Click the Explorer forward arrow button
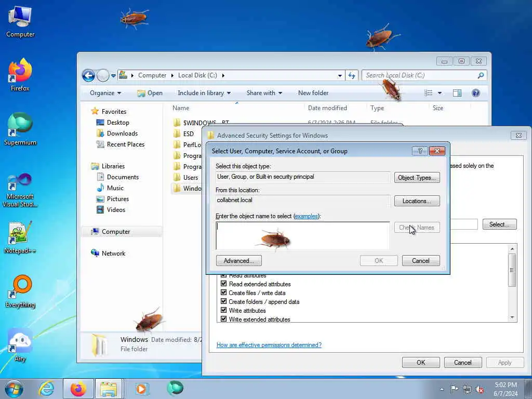This screenshot has width=532, height=399. click(x=103, y=75)
